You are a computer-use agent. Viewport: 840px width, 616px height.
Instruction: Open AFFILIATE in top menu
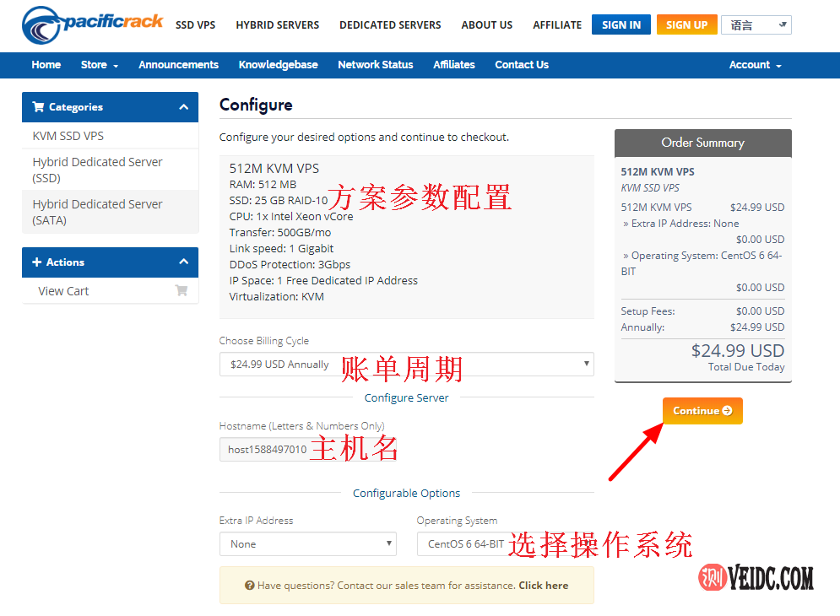[557, 25]
